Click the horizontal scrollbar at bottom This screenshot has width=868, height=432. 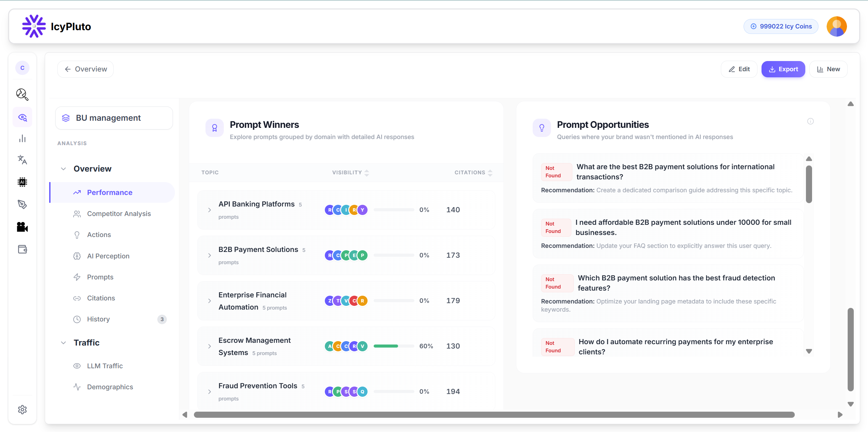click(x=494, y=415)
